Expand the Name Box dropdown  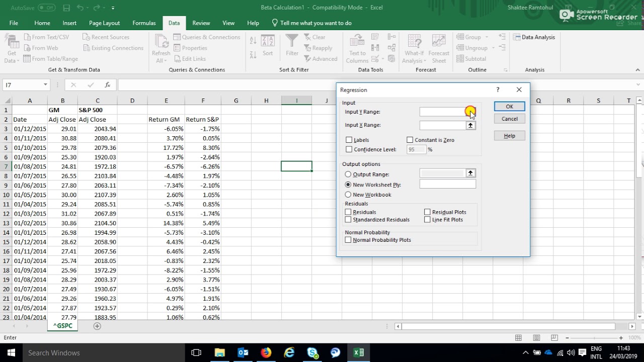45,85
